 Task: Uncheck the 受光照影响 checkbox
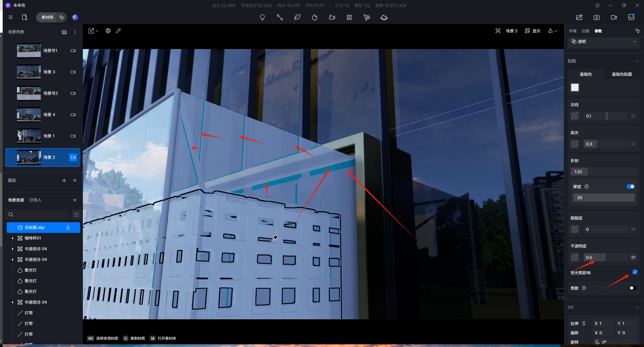point(635,272)
